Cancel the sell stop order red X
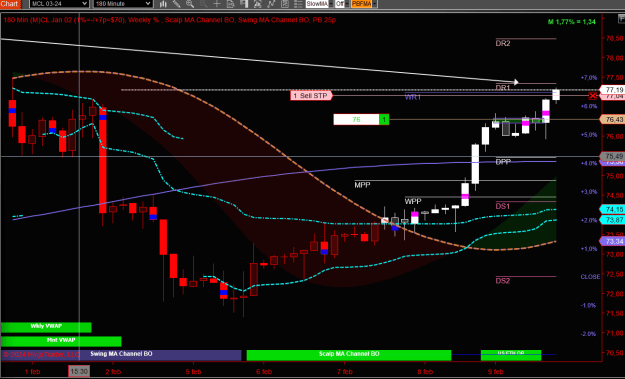 click(x=593, y=96)
